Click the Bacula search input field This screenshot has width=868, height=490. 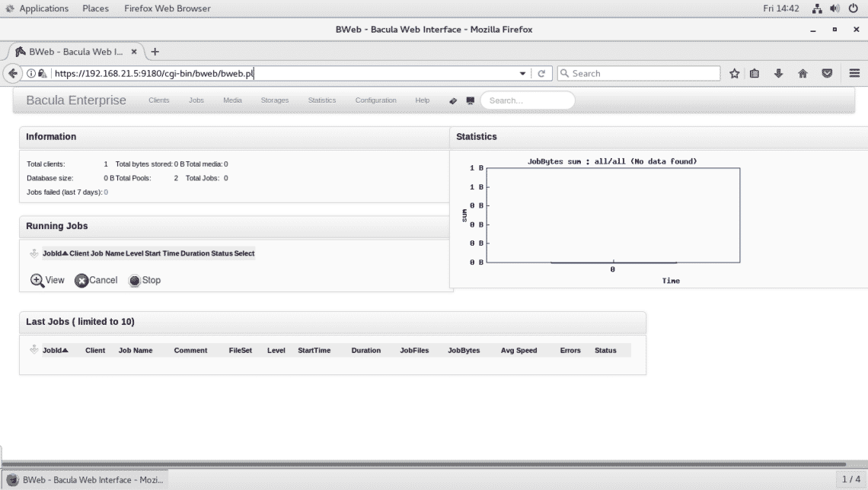click(527, 100)
